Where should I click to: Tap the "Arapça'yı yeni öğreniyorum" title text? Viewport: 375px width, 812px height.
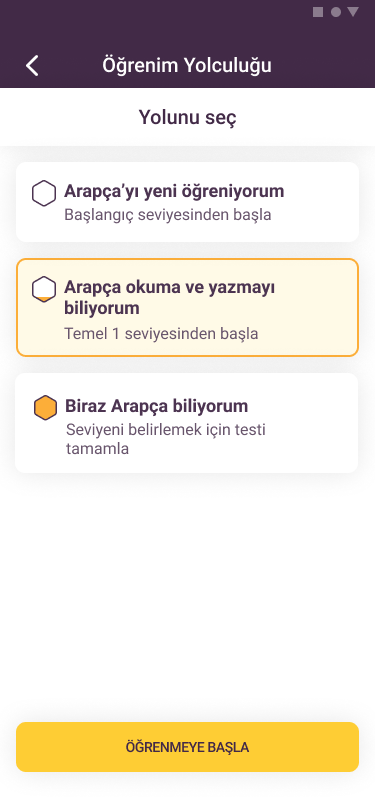174,191
